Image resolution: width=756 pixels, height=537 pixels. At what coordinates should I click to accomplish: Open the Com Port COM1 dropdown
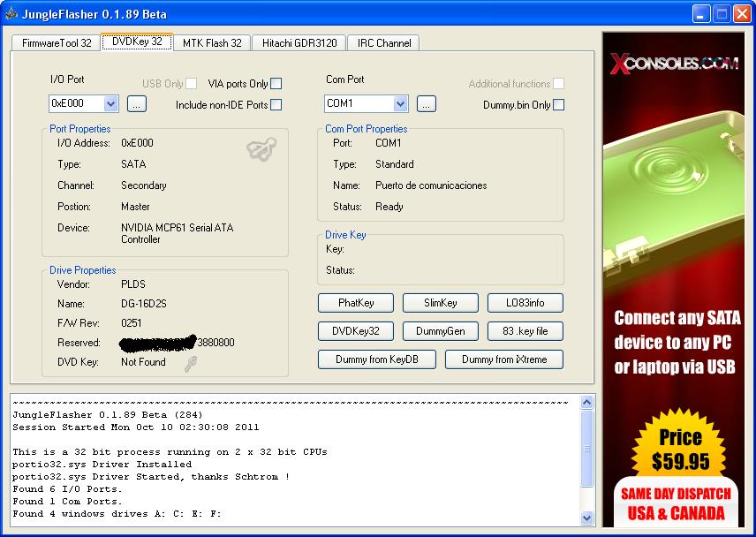click(400, 103)
